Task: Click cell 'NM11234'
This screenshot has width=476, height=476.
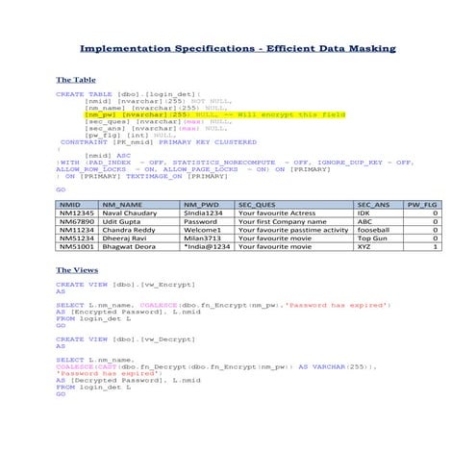Action: pos(77,230)
